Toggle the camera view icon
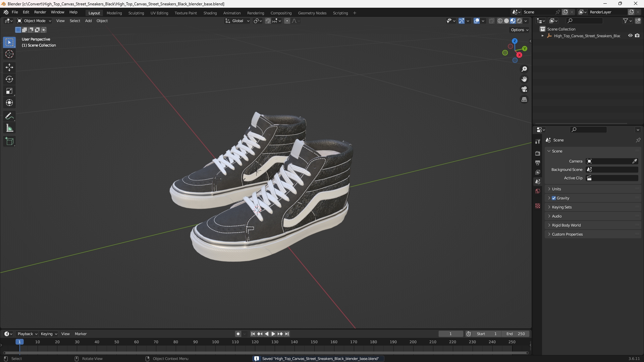The height and width of the screenshot is (362, 644). (524, 89)
